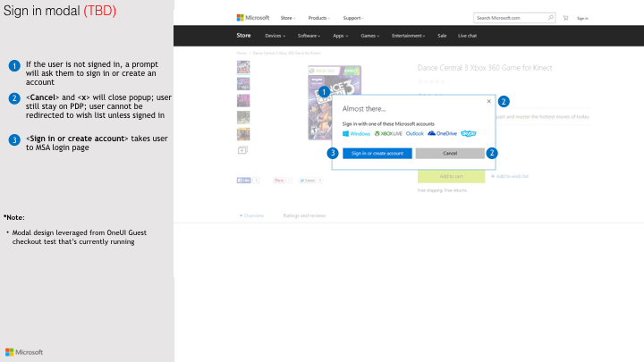
Task: Click the Outlook account logo
Action: [414, 134]
